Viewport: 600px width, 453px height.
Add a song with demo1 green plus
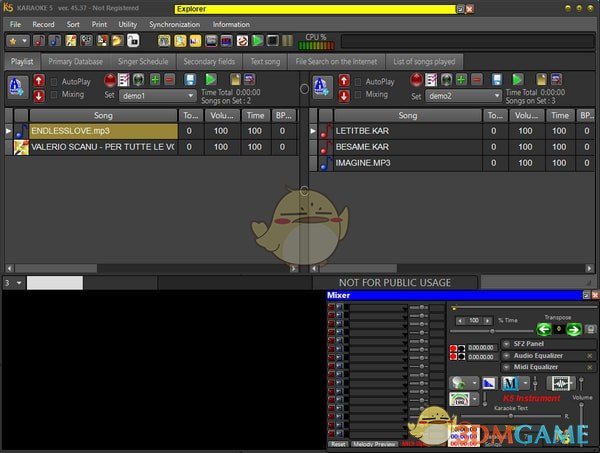[155, 80]
